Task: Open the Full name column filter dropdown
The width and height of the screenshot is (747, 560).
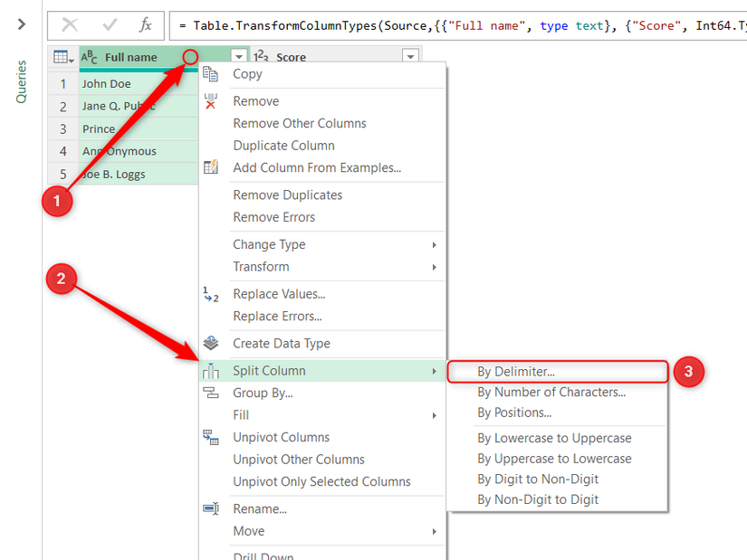Action: (x=239, y=57)
